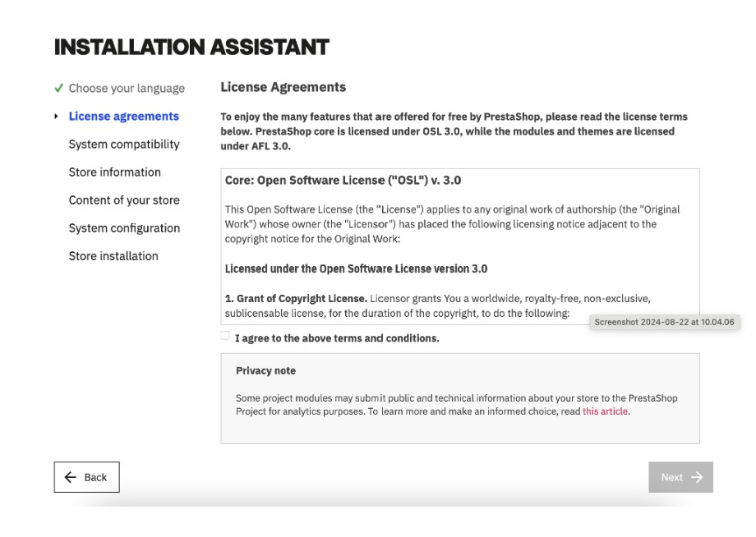This screenshot has width=756, height=537.
Task: Click the Back button
Action: (x=87, y=477)
